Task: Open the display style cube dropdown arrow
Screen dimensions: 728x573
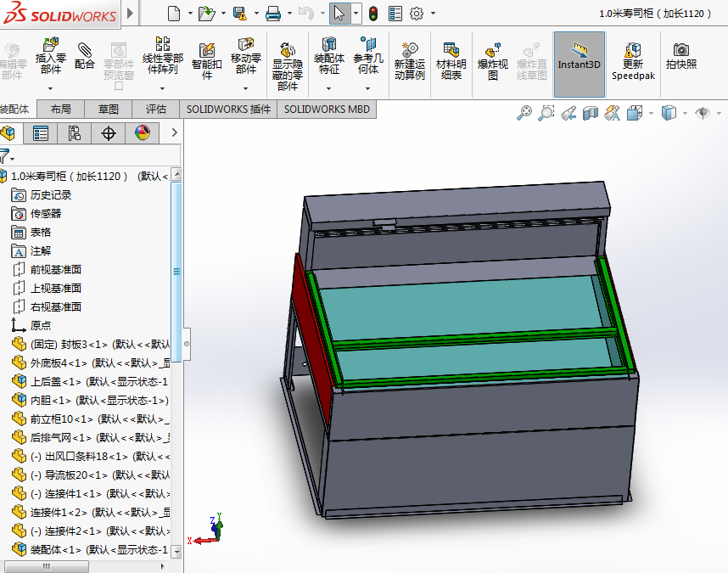Action: [683, 113]
